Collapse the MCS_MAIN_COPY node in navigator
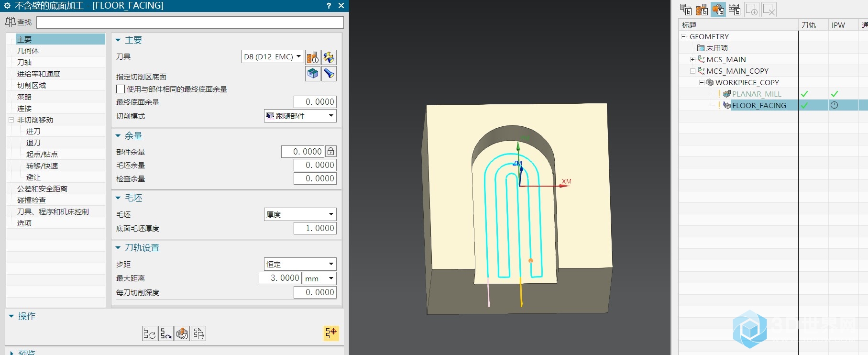The image size is (868, 355). (692, 71)
